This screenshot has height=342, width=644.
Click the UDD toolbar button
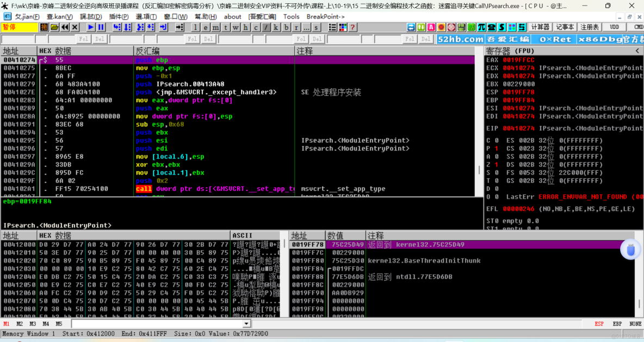pyautogui.click(x=615, y=27)
